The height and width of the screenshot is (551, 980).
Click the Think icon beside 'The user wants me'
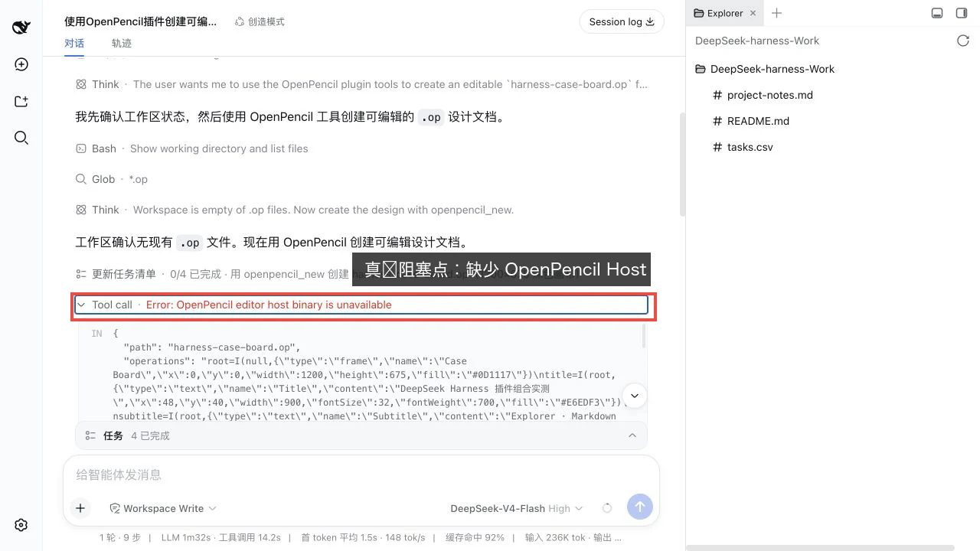click(81, 84)
